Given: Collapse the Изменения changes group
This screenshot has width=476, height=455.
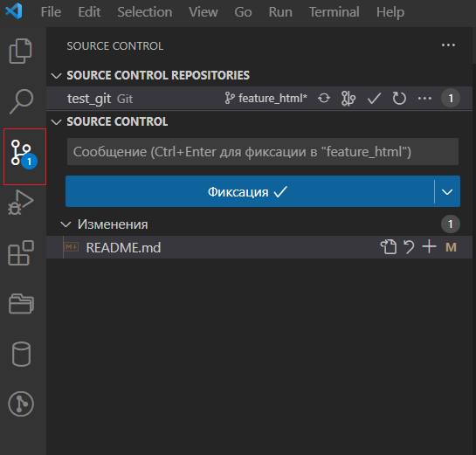Looking at the screenshot, I should 66,224.
